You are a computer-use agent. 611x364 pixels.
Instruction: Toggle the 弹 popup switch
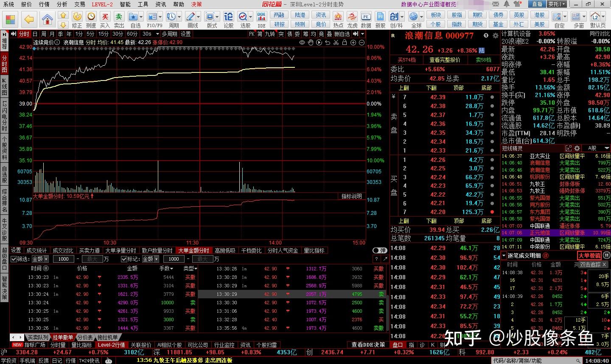[380, 250]
